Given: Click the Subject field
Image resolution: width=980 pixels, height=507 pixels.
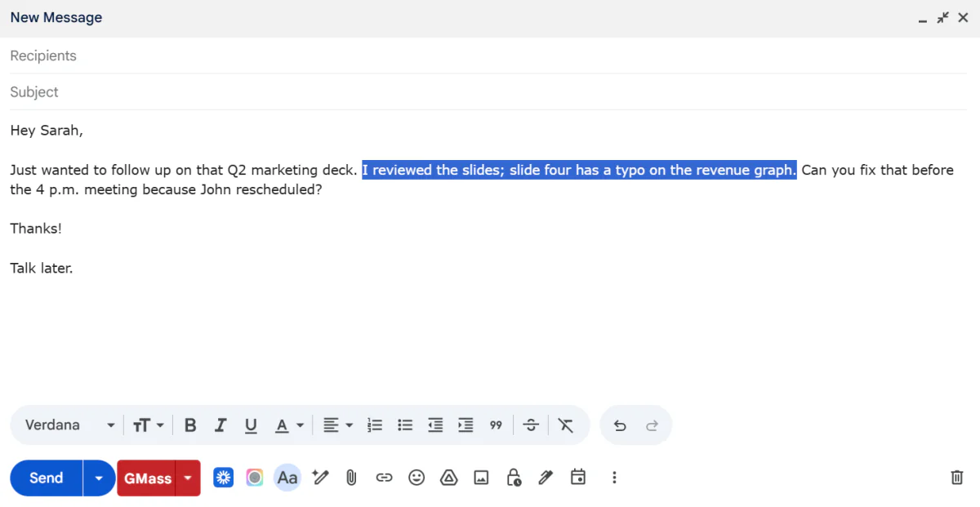Looking at the screenshot, I should [488, 92].
